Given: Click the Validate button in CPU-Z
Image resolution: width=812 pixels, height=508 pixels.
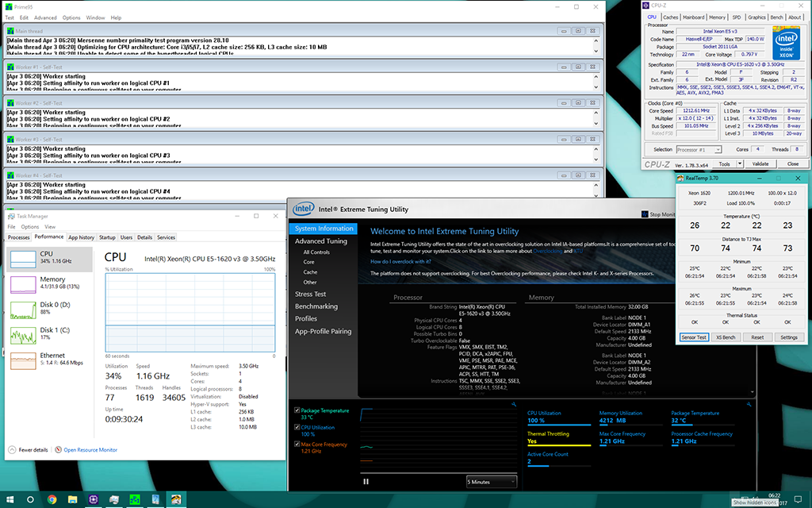Looking at the screenshot, I should [760, 164].
